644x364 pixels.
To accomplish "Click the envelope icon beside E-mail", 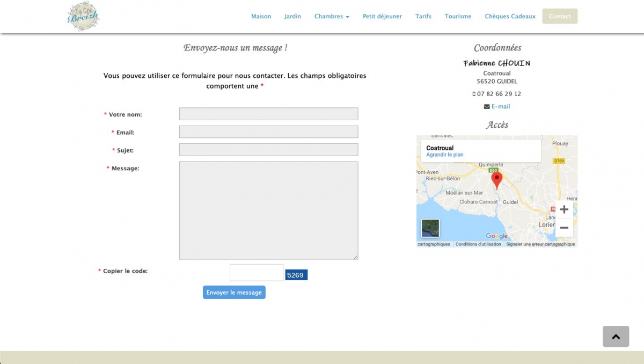I will [487, 106].
